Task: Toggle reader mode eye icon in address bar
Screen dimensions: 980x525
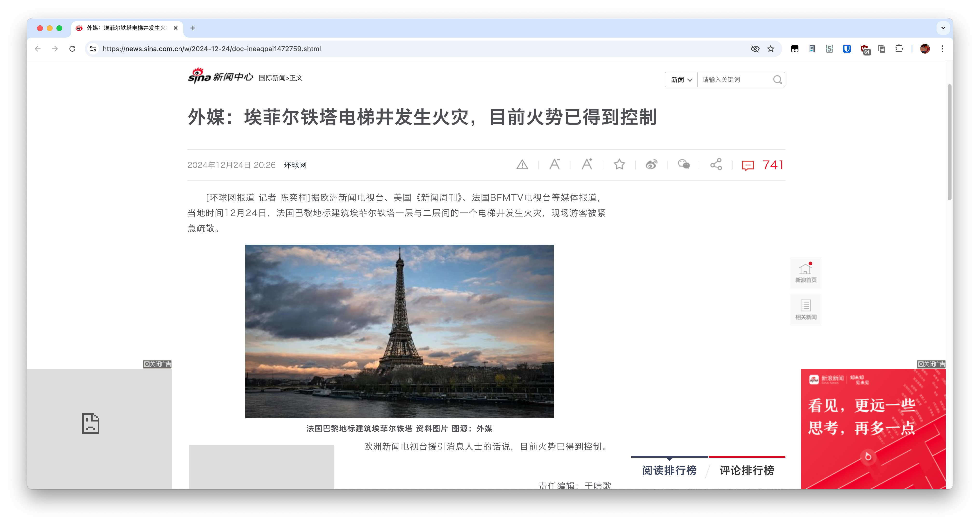Action: 755,49
